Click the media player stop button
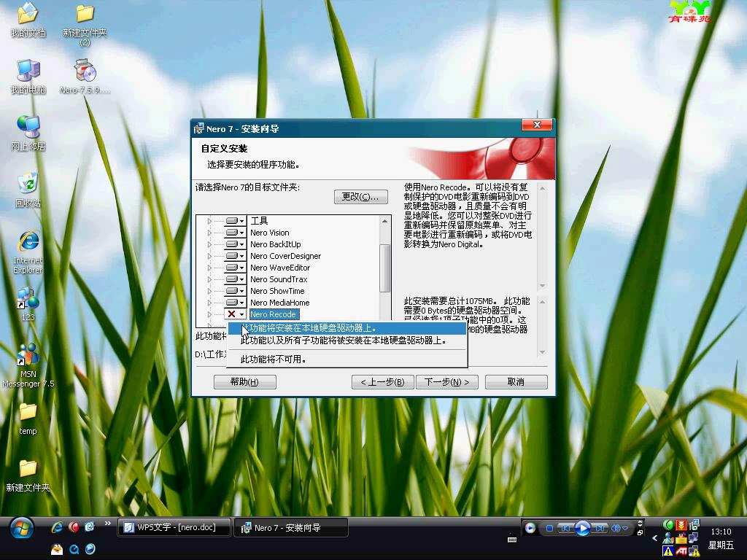Screen dimensions: 747x560 (x=549, y=528)
